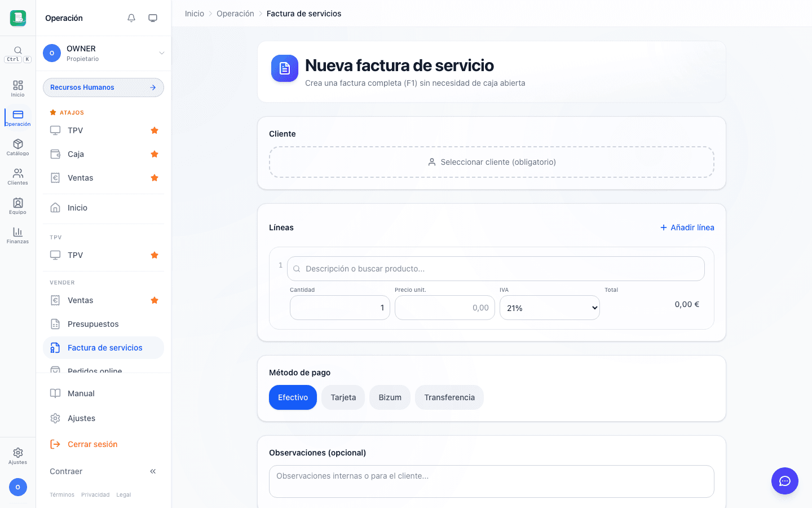Focus the Descripción o buscar producto field
Viewport: 812px width, 508px height.
pos(496,269)
